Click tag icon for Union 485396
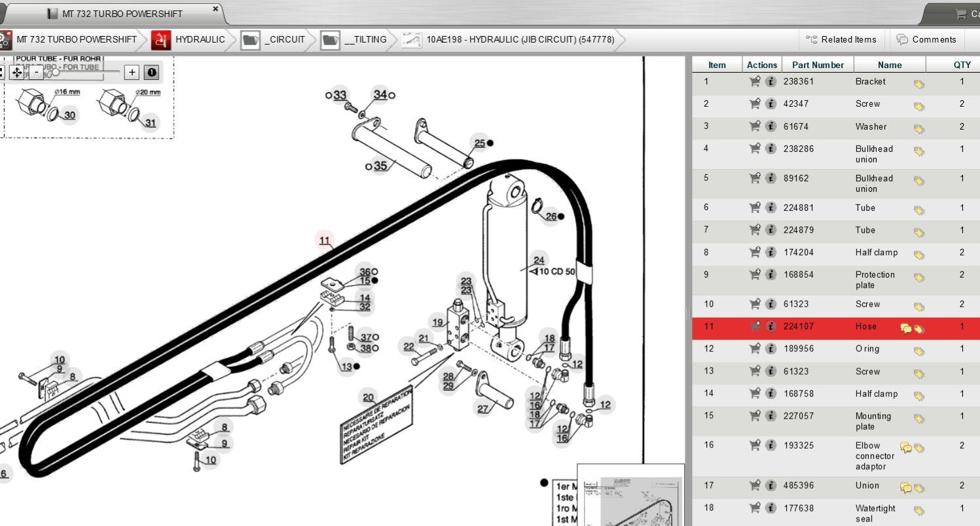Image resolution: width=980 pixels, height=526 pixels. pos(919,488)
